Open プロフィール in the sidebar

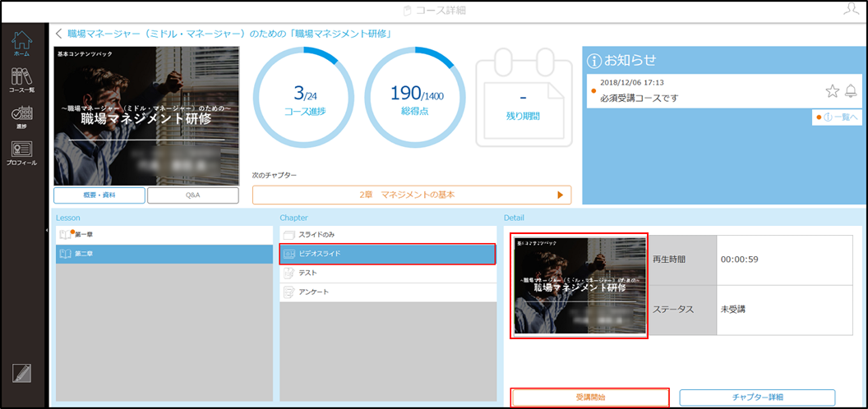(x=22, y=154)
